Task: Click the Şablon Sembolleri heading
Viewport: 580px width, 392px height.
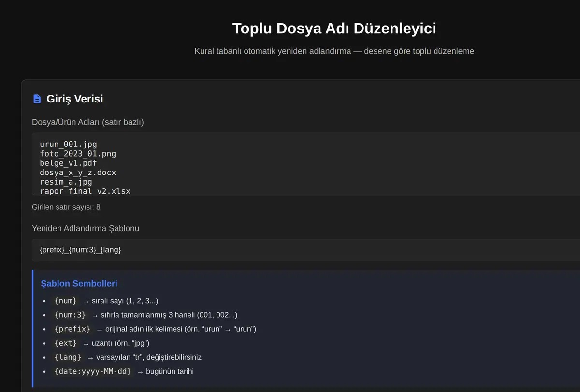Action: point(79,283)
